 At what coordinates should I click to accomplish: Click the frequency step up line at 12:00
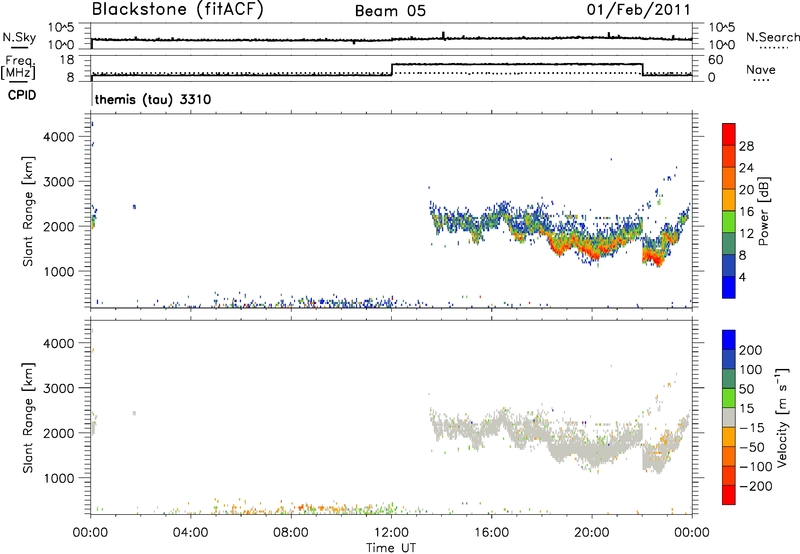(x=391, y=69)
